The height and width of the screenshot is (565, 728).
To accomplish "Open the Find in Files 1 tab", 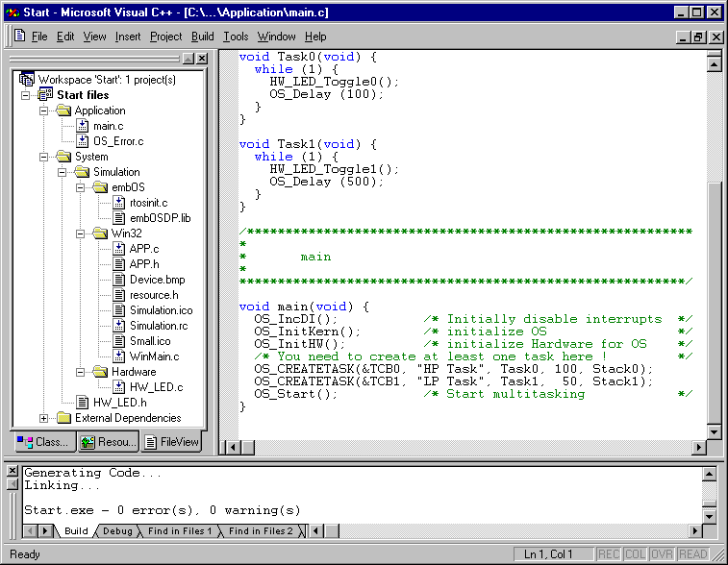I will (x=181, y=530).
